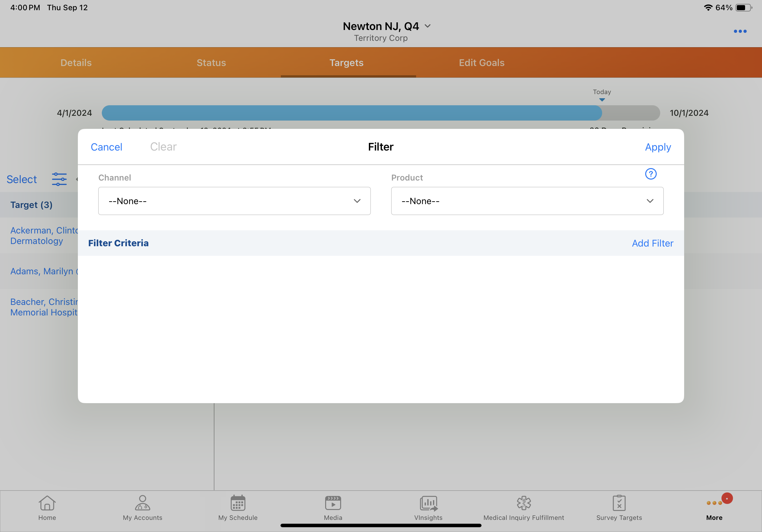Cancel the Filter dialog

pos(107,147)
